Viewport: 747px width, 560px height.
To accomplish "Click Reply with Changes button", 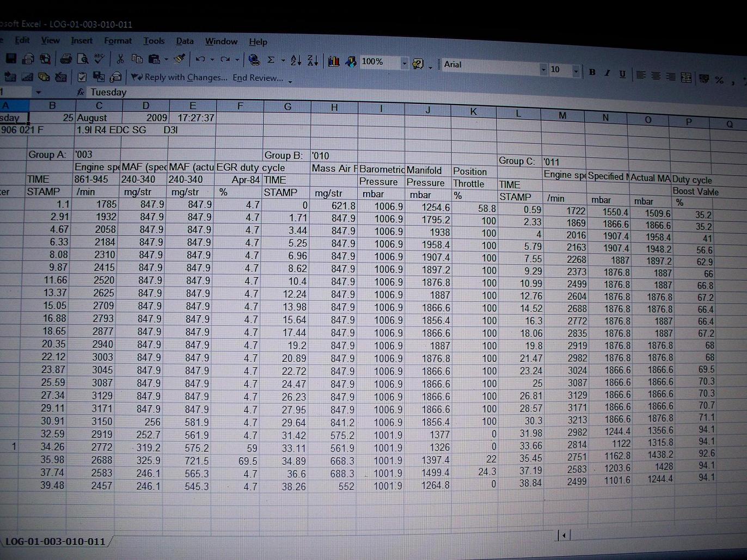I will pos(179,77).
